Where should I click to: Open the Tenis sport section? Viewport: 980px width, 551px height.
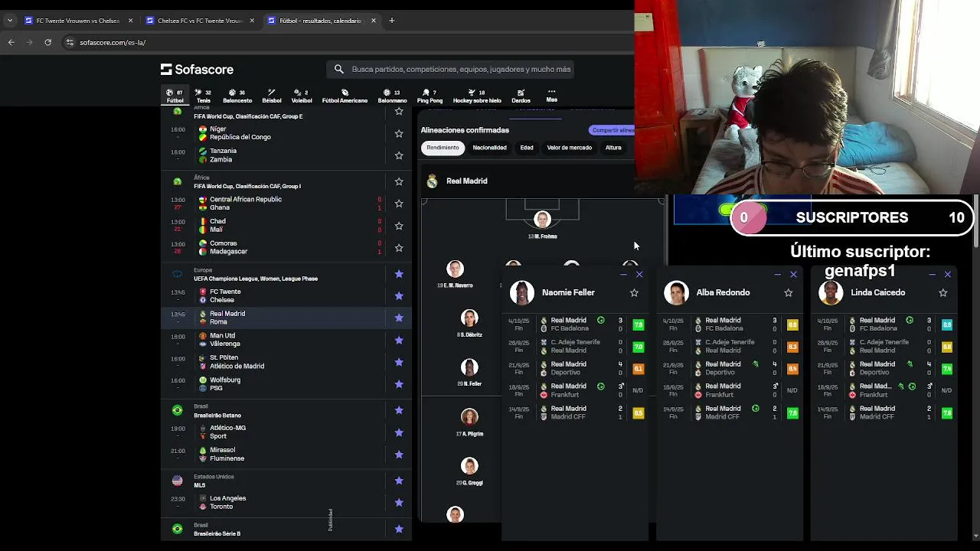click(x=203, y=96)
